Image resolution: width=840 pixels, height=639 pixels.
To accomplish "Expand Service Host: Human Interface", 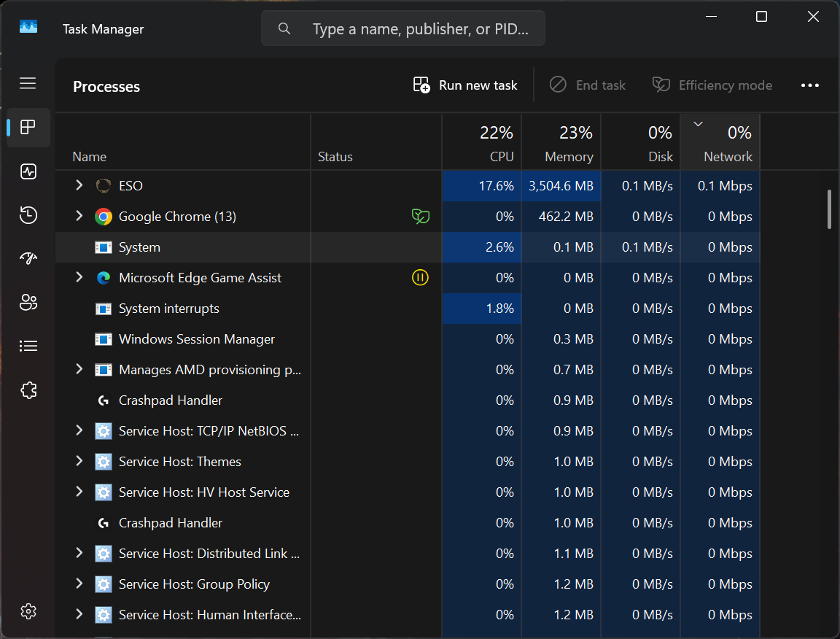I will pyautogui.click(x=79, y=613).
